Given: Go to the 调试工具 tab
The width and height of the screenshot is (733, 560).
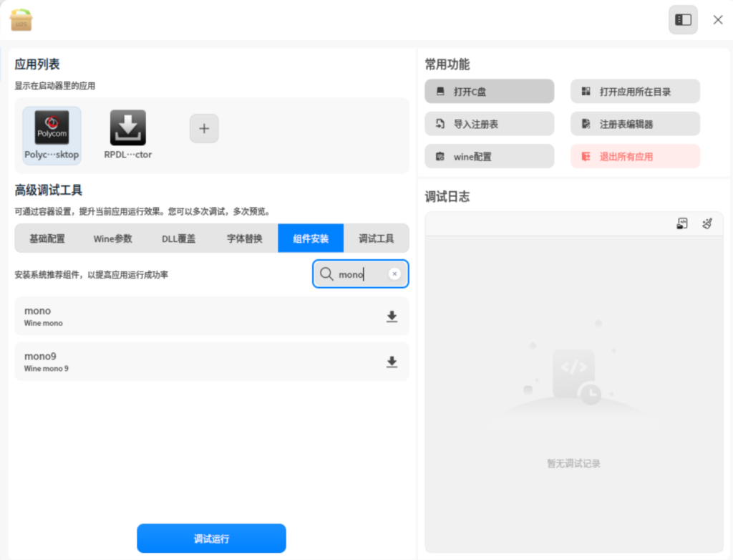Looking at the screenshot, I should pos(377,238).
